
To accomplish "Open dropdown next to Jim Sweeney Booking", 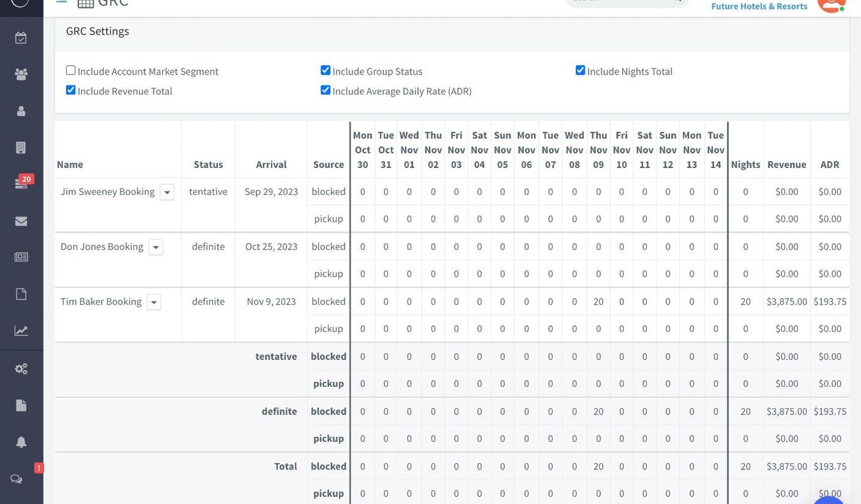I will (x=167, y=192).
